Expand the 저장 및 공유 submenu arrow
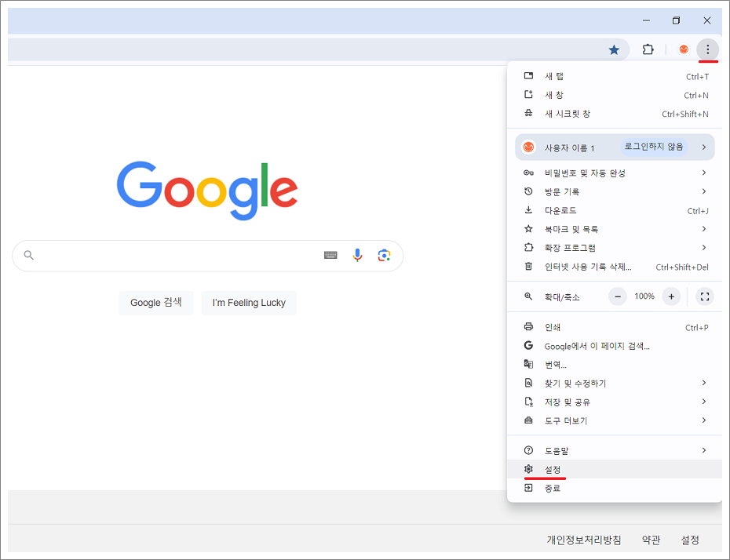The height and width of the screenshot is (560, 730). coord(704,401)
